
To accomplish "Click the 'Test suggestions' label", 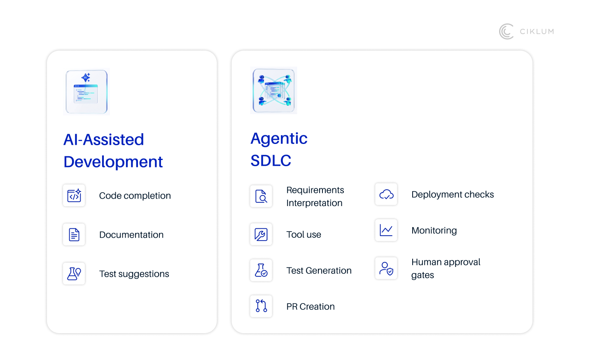I will click(x=134, y=274).
